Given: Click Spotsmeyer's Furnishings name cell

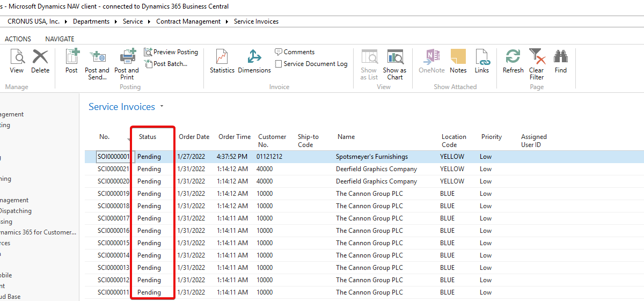Looking at the screenshot, I should [x=372, y=157].
